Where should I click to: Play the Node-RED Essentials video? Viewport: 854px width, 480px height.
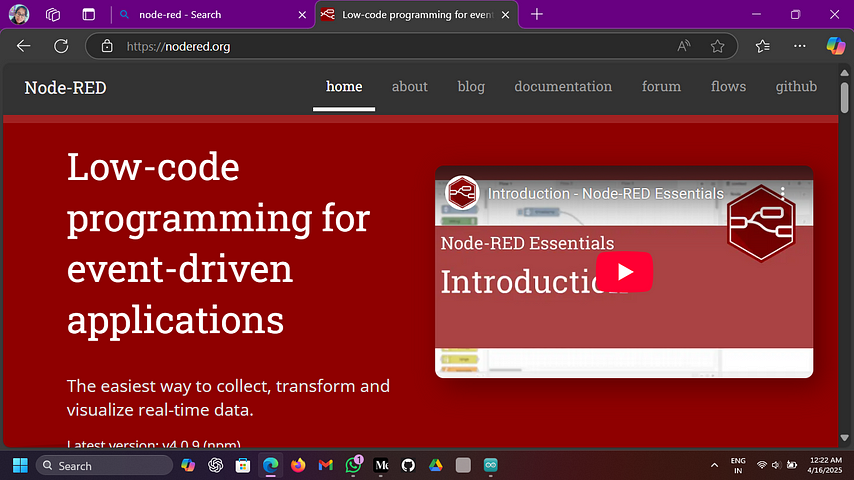(624, 272)
